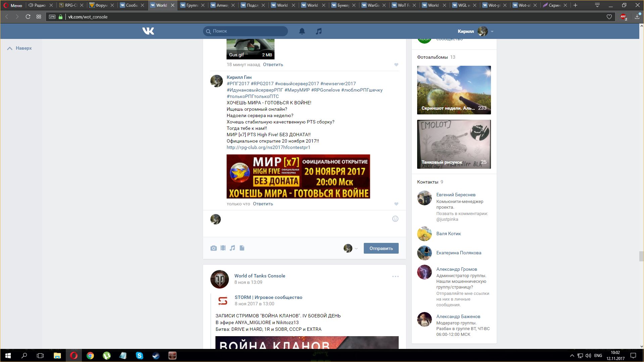Image resolution: width=644 pixels, height=362 pixels.
Task: Open the Opera tab menu icon
Action: click(597, 5)
